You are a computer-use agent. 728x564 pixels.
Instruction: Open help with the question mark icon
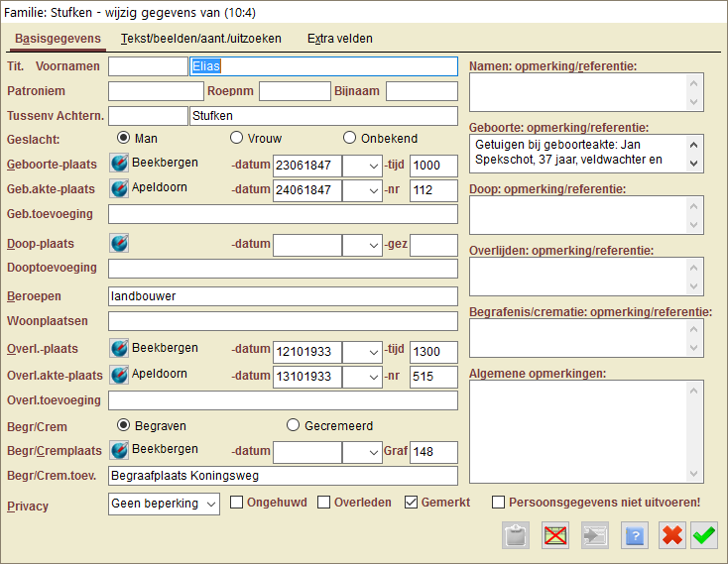[635, 535]
